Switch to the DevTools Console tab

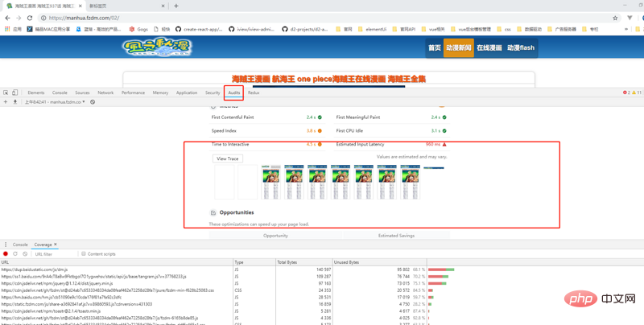click(60, 93)
